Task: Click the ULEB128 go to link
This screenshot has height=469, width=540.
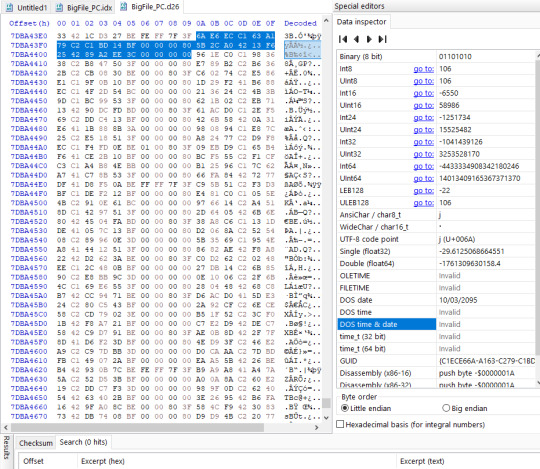Action: 423,203
